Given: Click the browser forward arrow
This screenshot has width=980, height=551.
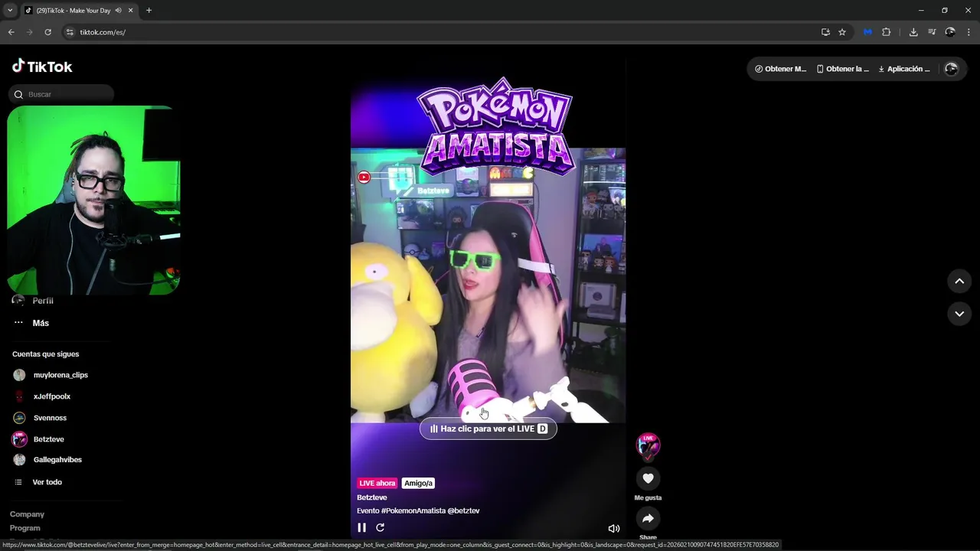Looking at the screenshot, I should point(30,32).
